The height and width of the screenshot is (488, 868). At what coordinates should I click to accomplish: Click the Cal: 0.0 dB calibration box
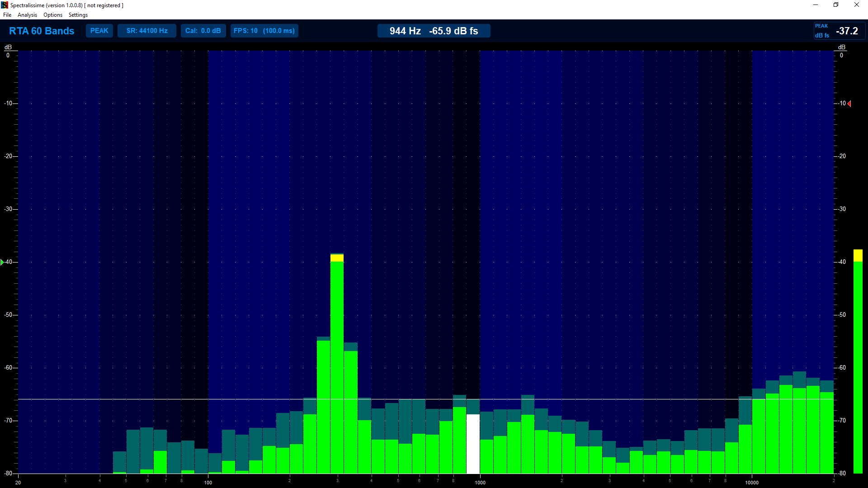(203, 31)
